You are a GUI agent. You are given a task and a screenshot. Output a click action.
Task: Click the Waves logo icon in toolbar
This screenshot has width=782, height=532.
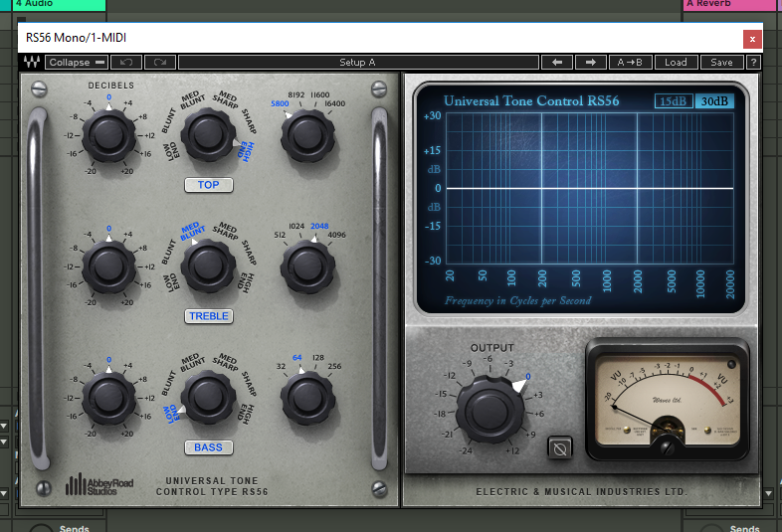[x=32, y=63]
